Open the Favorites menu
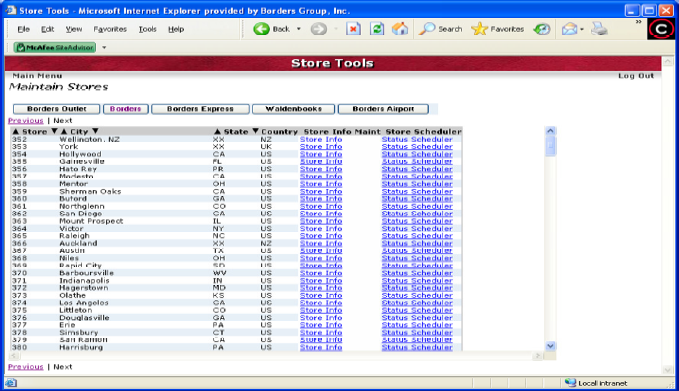This screenshot has width=679, height=391. 110,29
